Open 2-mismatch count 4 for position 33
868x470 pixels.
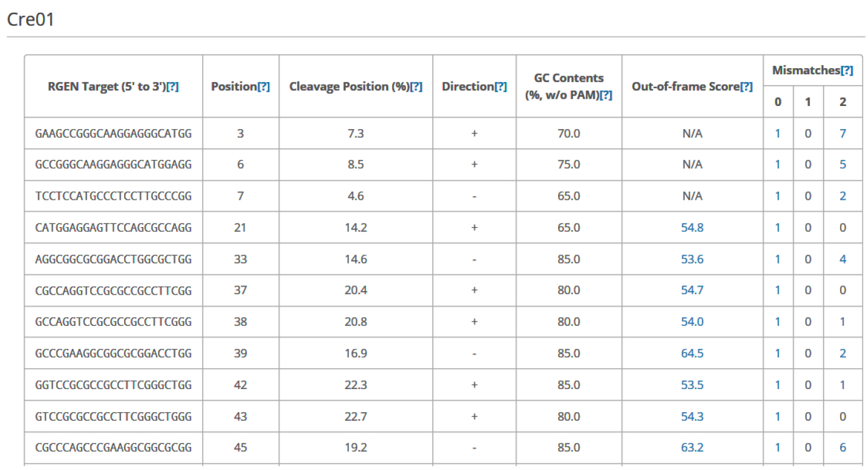(843, 259)
